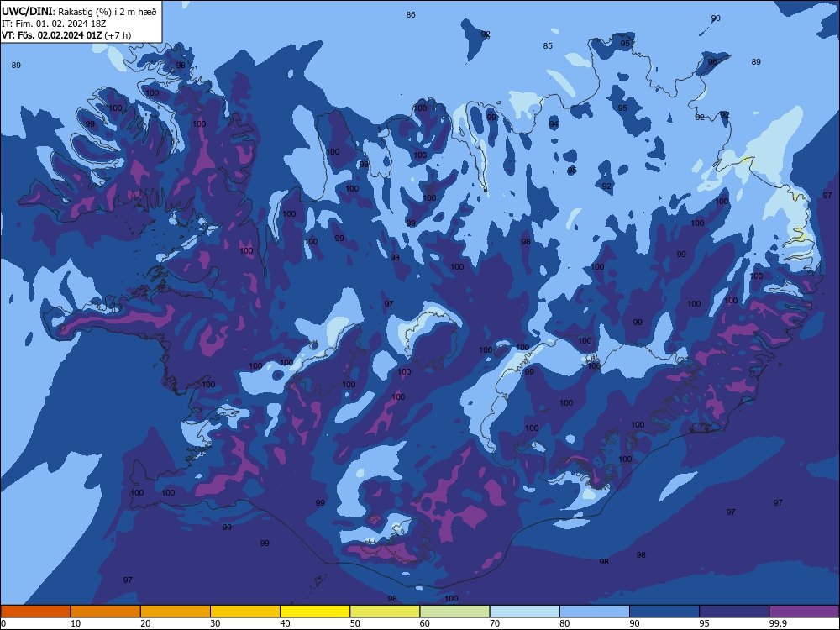Click the 'VT: Fös. 02.02.2024 01Z (+7 h)' line
The image size is (840, 630).
(66, 35)
